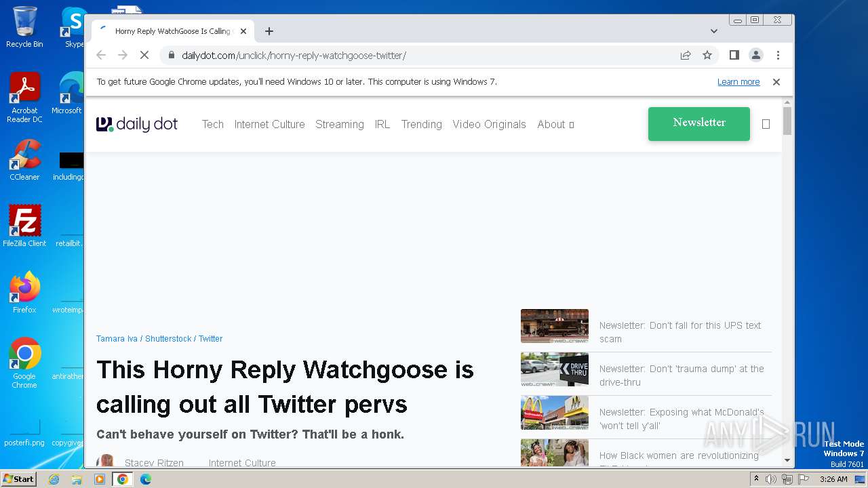Dismiss Chrome update notification bar
868x488 pixels.
tap(776, 82)
